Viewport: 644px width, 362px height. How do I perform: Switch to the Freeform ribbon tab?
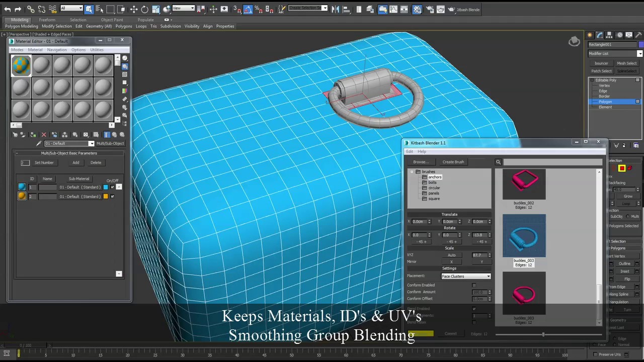[47, 20]
